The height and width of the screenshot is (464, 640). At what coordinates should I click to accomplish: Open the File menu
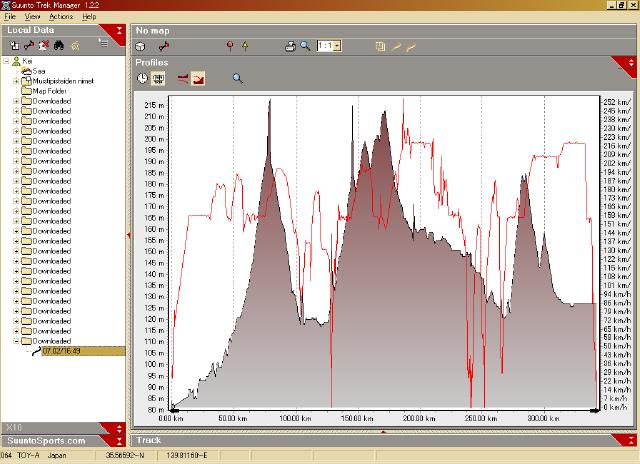(x=10, y=16)
